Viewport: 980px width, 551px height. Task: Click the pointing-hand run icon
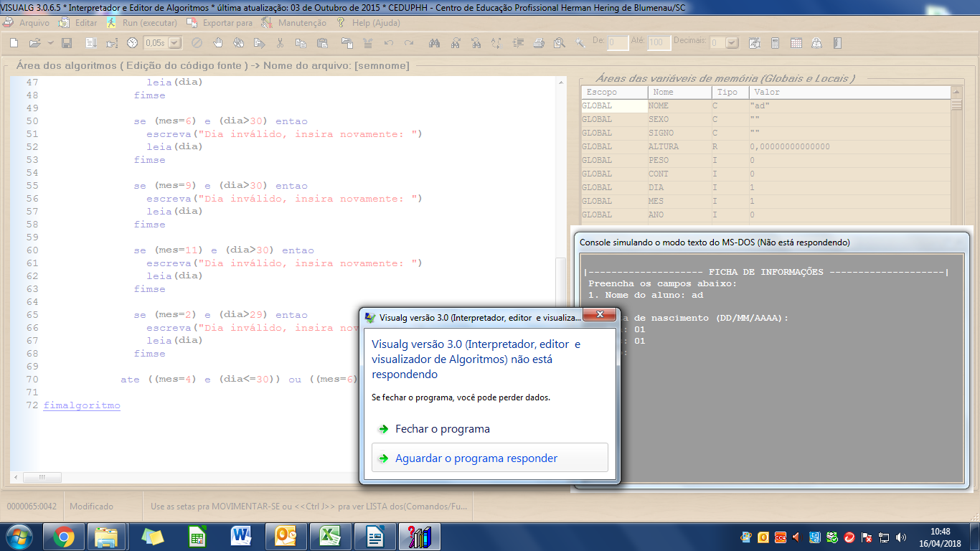tap(112, 43)
